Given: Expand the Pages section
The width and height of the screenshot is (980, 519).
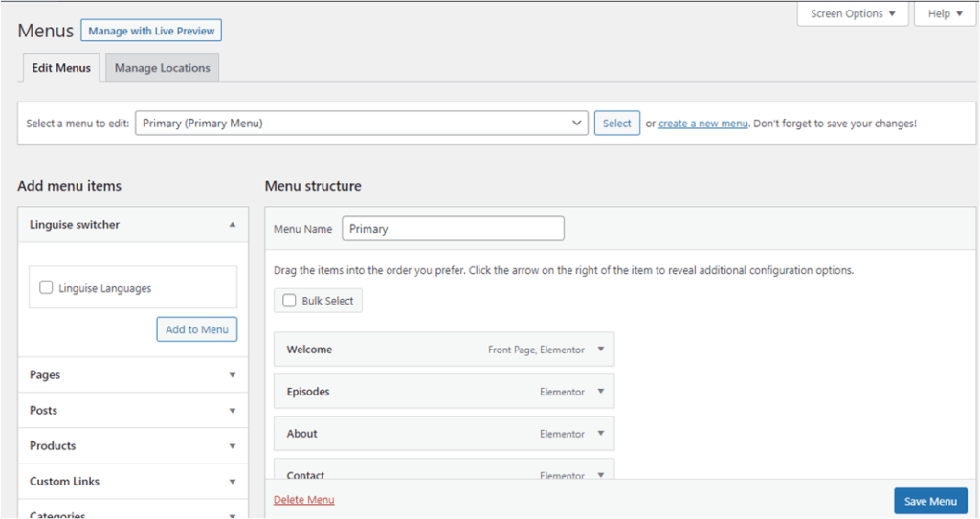Looking at the screenshot, I should click(x=132, y=375).
